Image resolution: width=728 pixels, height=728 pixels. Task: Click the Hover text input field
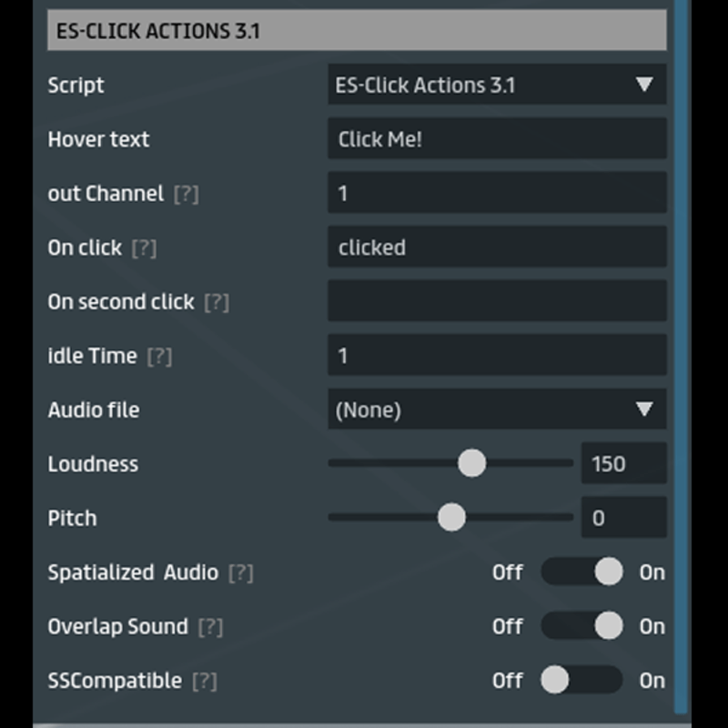[x=497, y=139]
